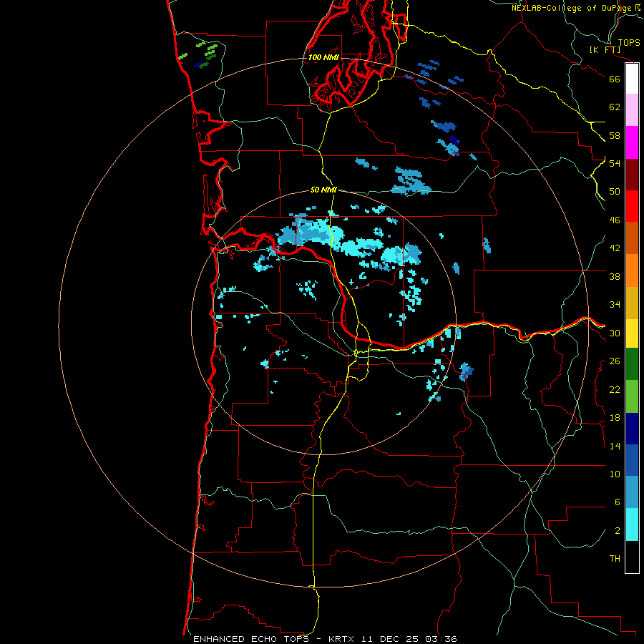Select the light blue legend segment
Viewport: 644px width, 644px height.
[x=632, y=492]
